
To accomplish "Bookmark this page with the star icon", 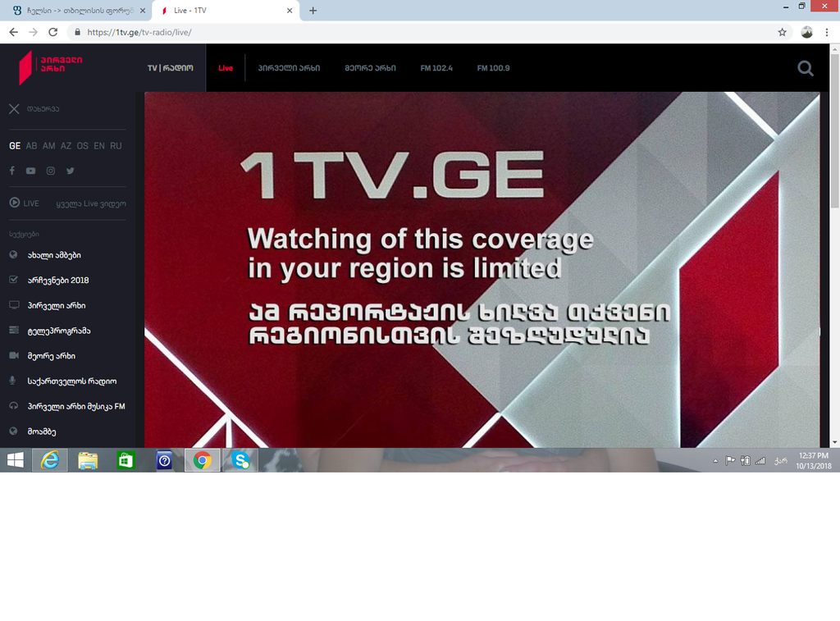I will pos(782,32).
